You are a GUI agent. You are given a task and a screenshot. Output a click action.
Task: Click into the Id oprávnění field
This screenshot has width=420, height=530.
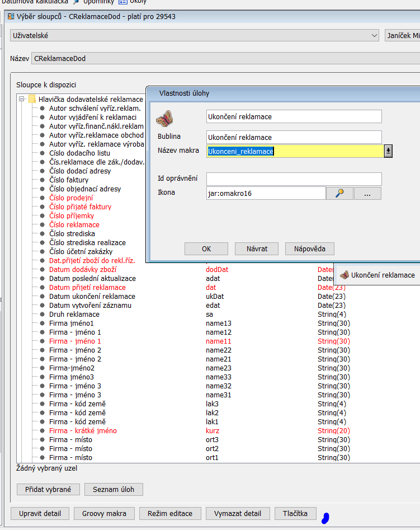click(x=294, y=179)
